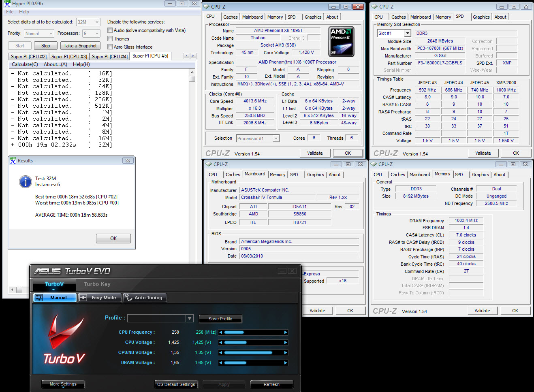The image size is (534, 392).
Task: Click the AMD Phenom II logo
Action: coord(341,42)
